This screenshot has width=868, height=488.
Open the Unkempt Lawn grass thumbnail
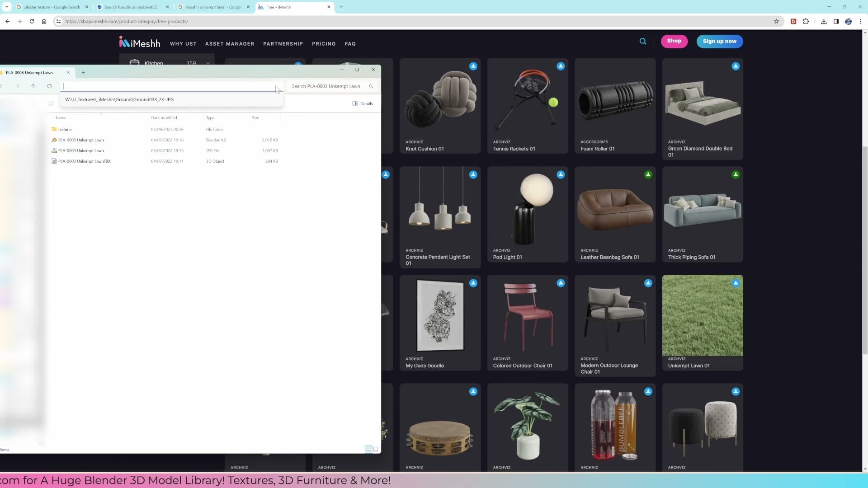click(703, 315)
